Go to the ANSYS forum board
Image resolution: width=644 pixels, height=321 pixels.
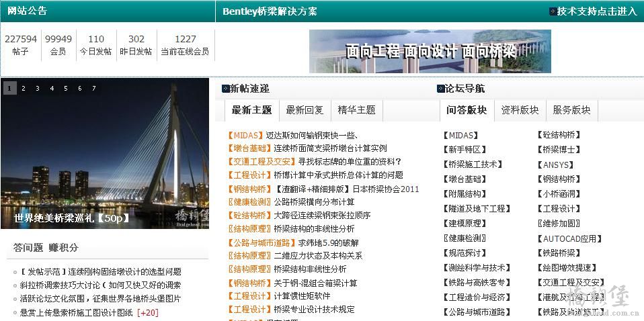click(x=555, y=165)
